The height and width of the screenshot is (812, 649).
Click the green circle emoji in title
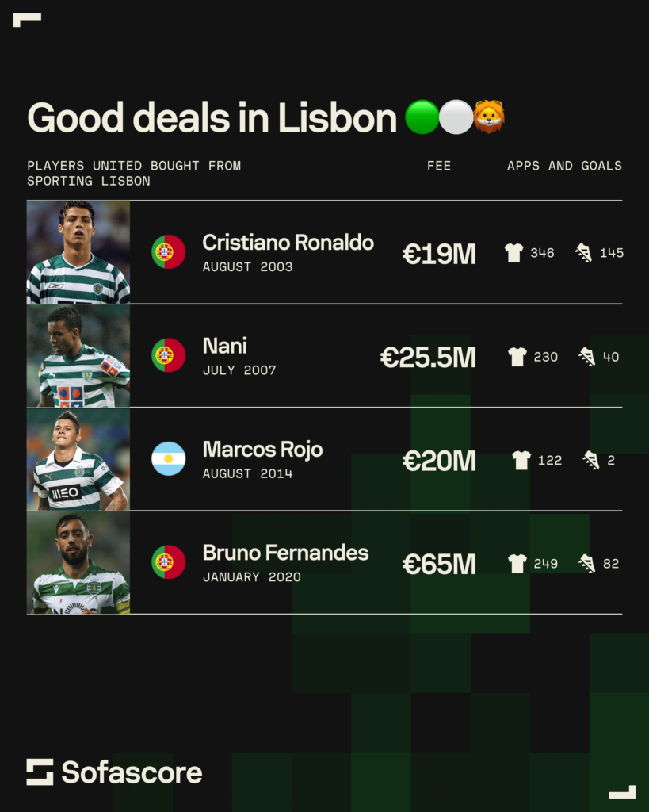[x=422, y=117]
